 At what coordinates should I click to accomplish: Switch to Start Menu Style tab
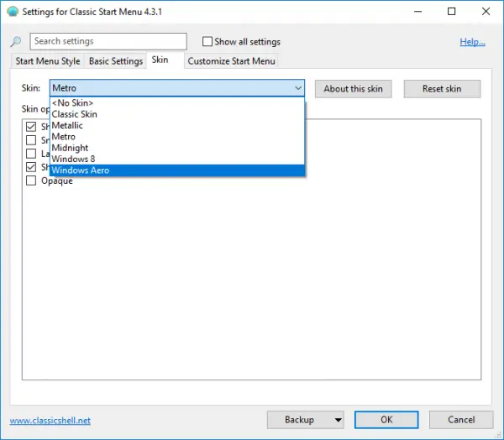(48, 61)
